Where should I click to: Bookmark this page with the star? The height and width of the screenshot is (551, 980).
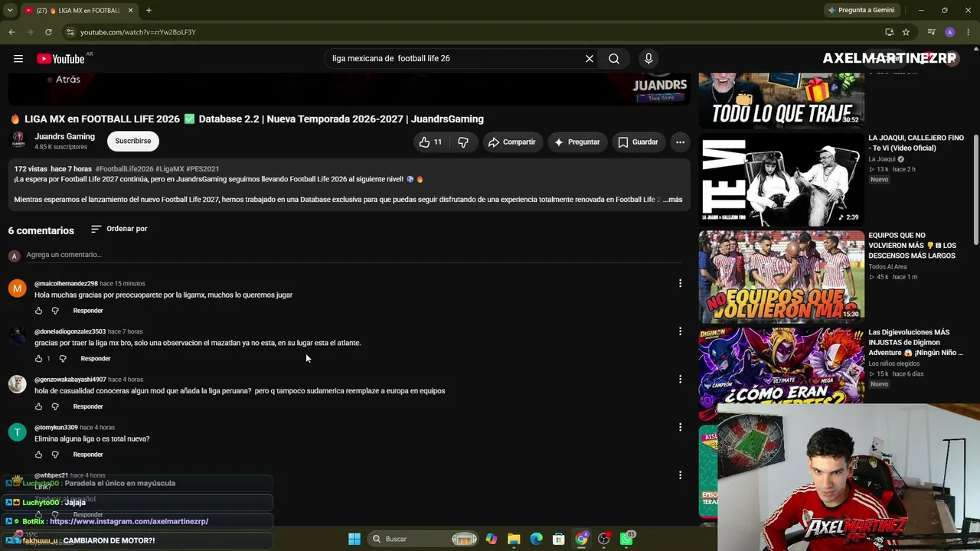point(906,32)
